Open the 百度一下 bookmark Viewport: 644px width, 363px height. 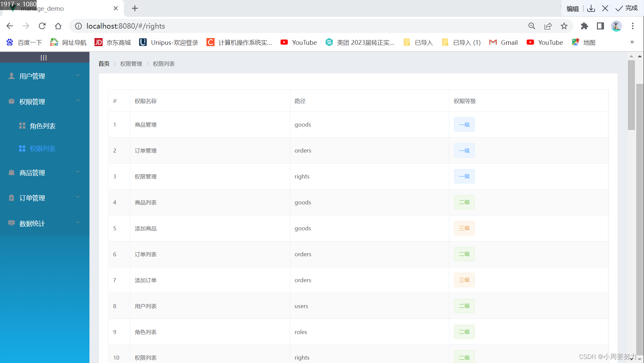(x=24, y=42)
